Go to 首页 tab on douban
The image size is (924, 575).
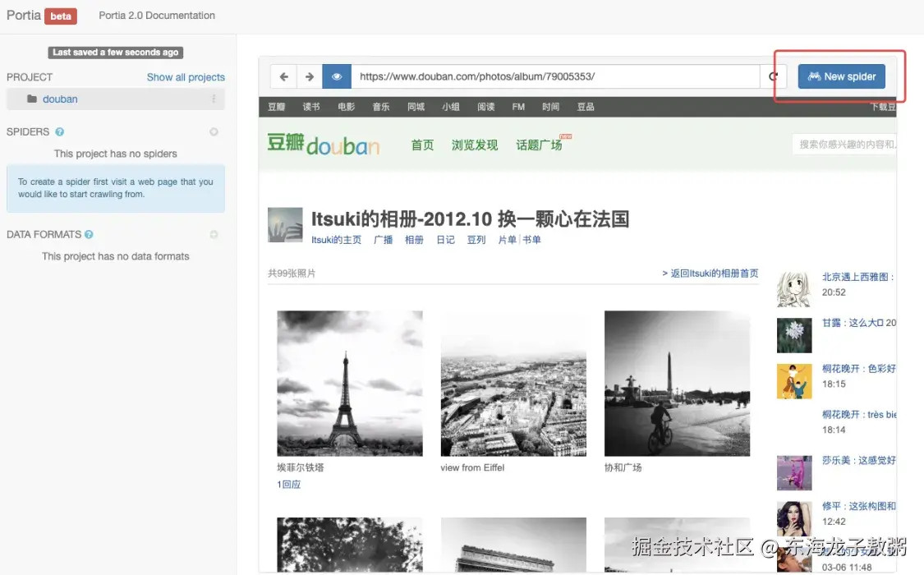pyautogui.click(x=422, y=145)
